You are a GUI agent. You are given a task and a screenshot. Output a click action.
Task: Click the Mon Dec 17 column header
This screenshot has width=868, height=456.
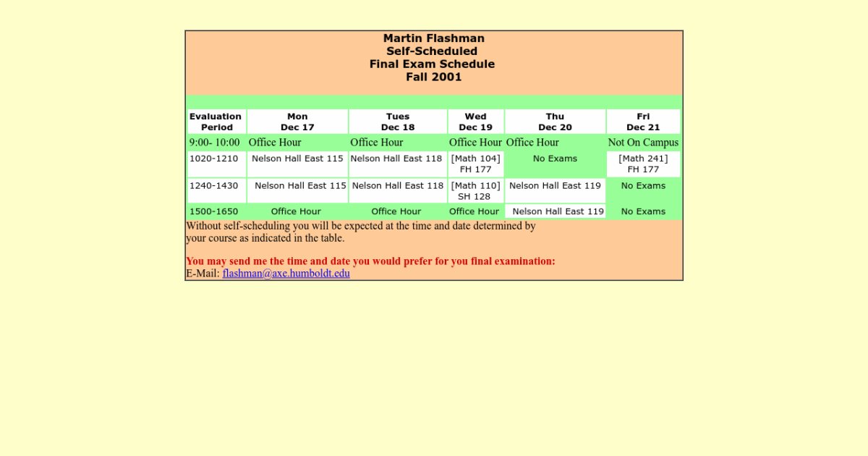click(297, 122)
